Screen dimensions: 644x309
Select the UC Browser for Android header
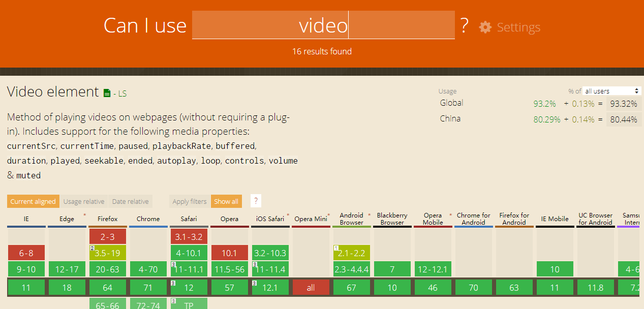(x=595, y=219)
